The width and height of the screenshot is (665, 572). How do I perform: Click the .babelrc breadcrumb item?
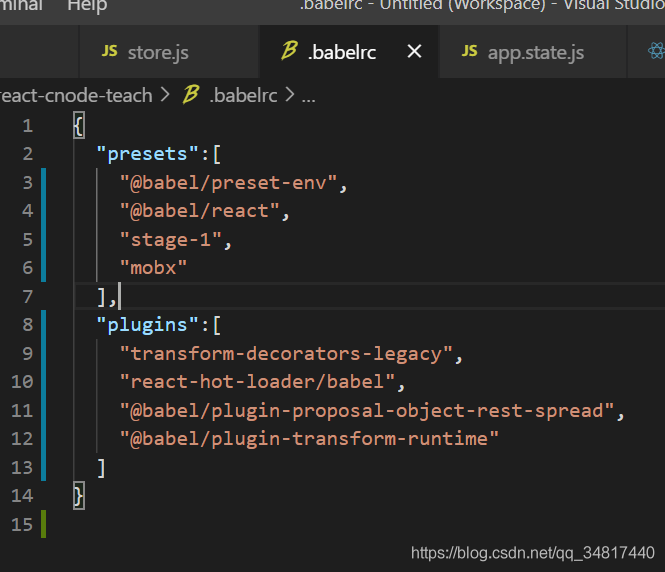point(243,95)
